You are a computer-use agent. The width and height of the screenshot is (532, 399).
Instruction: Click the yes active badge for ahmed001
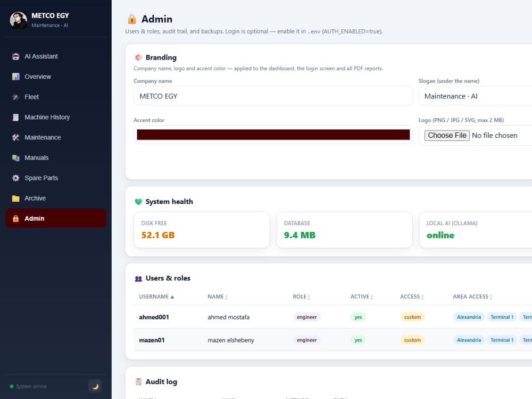tap(358, 317)
